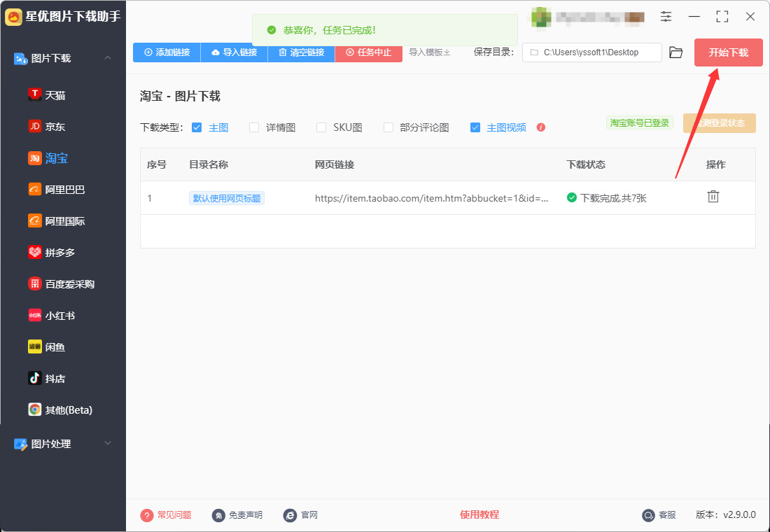Toggle the 主图 checkbox
770x532 pixels.
197,127
